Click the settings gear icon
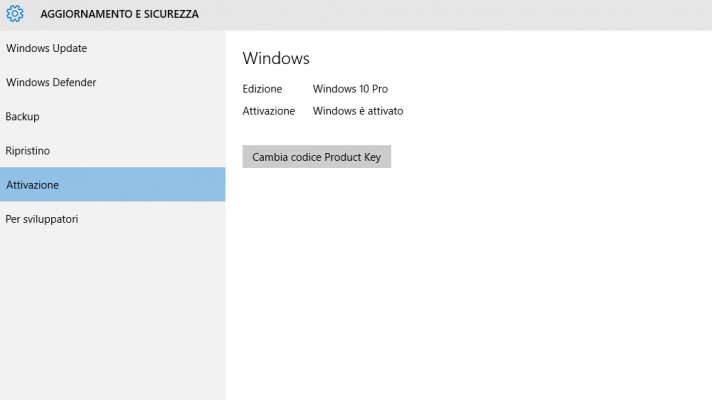Screen dimensions: 712x400 pos(15,14)
